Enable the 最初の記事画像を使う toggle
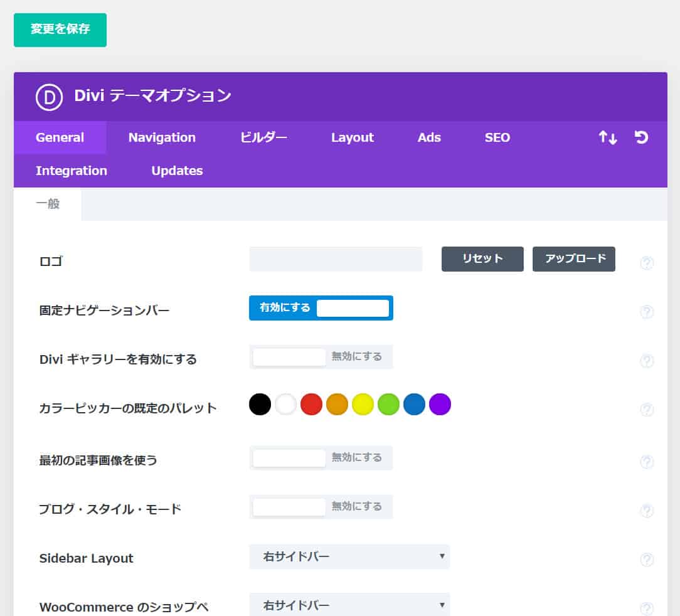The image size is (680, 616). click(321, 458)
